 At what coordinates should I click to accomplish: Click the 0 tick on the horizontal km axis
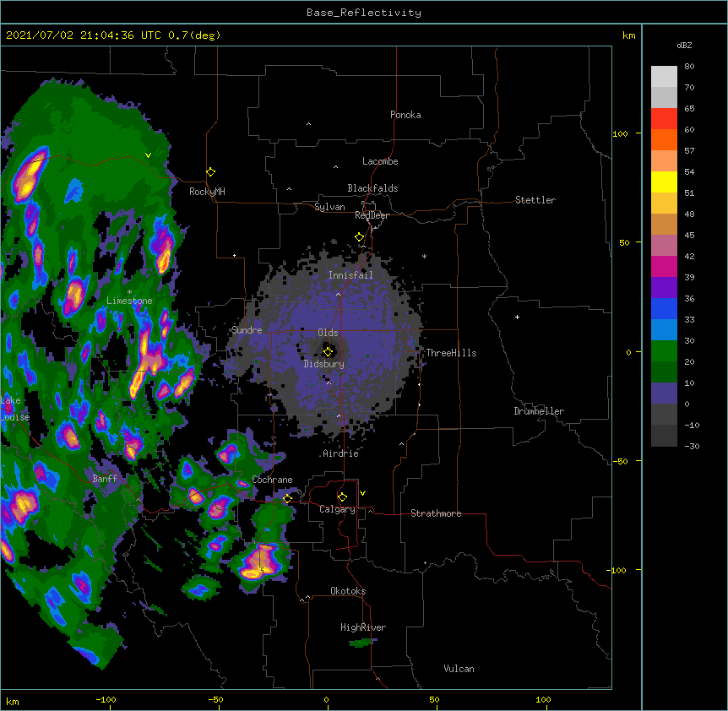(x=326, y=699)
